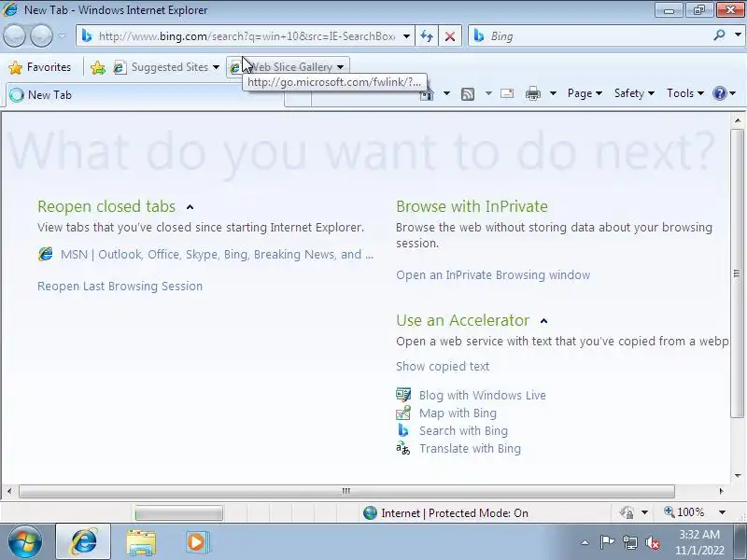Click the privacy report status bar icon
747x560 pixels.
[627, 512]
